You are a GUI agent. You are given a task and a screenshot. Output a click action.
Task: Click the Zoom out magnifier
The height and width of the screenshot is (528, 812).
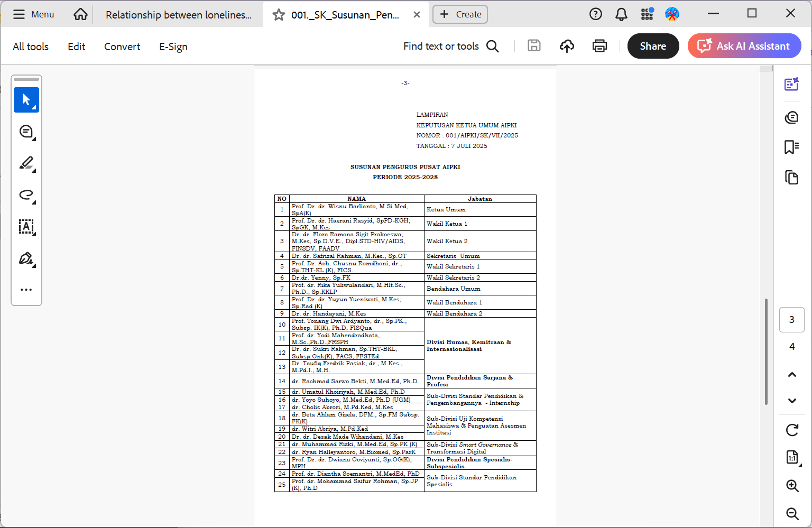pyautogui.click(x=792, y=513)
